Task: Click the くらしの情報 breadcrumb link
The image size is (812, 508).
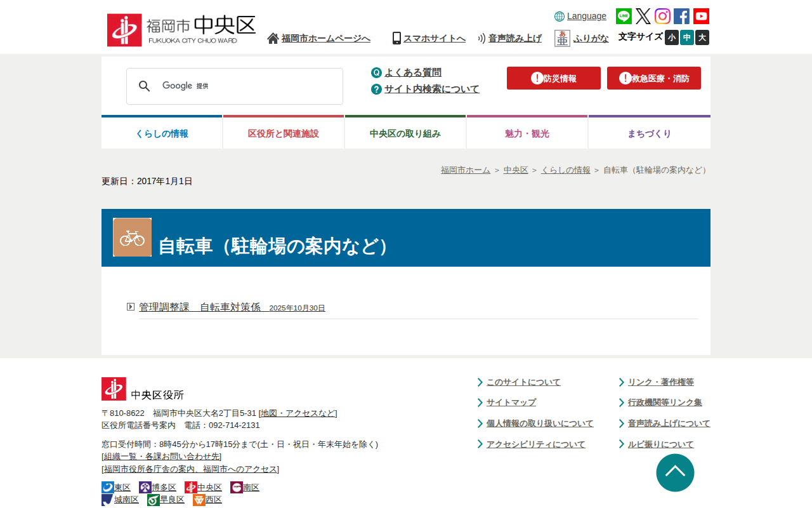Action: point(566,170)
